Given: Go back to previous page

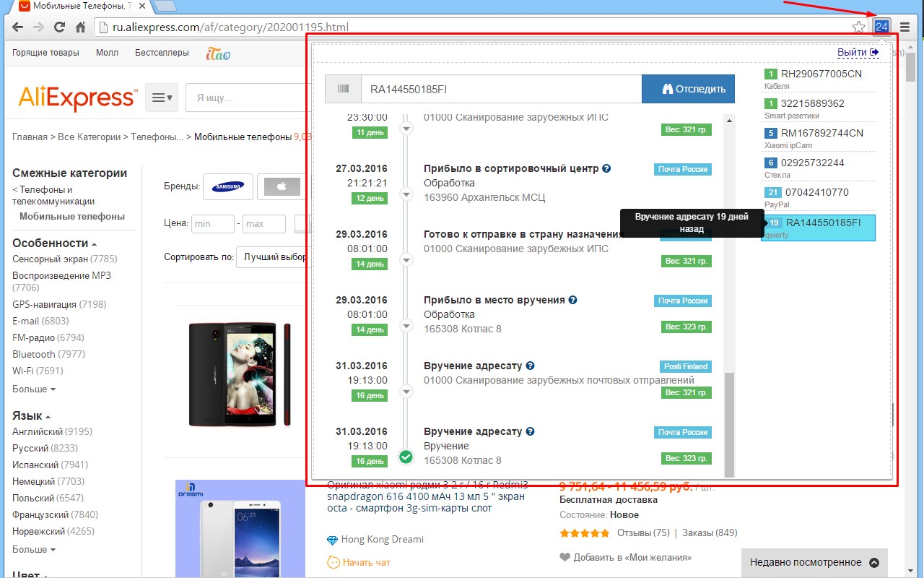Looking at the screenshot, I should (18, 27).
